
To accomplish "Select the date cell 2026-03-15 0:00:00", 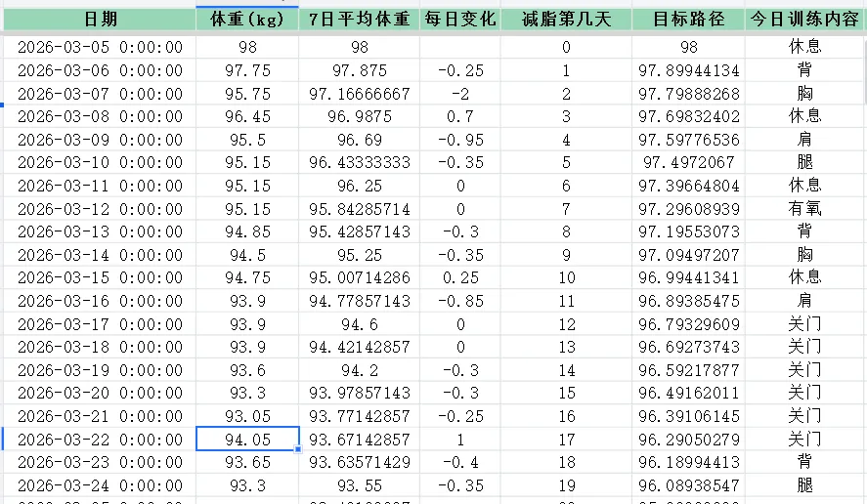I will click(x=100, y=277).
